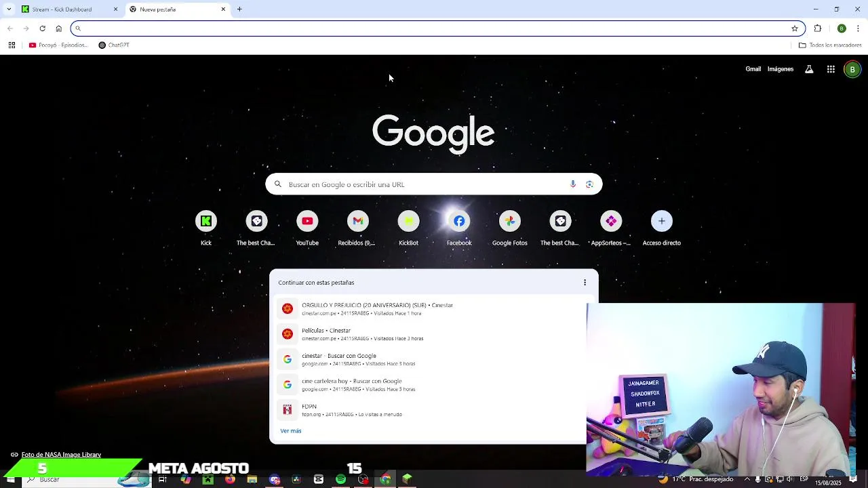This screenshot has height=488, width=868.
Task: Open DaVinci Resolve from the taskbar
Action: pos(296,479)
